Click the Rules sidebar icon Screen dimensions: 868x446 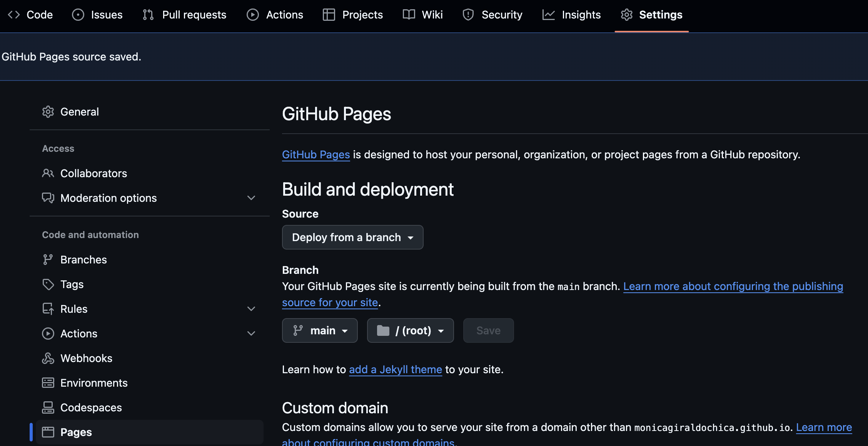[x=48, y=309]
